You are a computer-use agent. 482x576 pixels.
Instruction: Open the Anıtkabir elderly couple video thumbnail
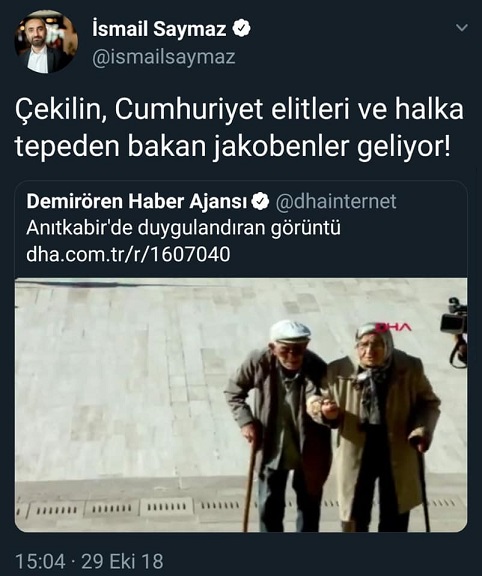241,405
